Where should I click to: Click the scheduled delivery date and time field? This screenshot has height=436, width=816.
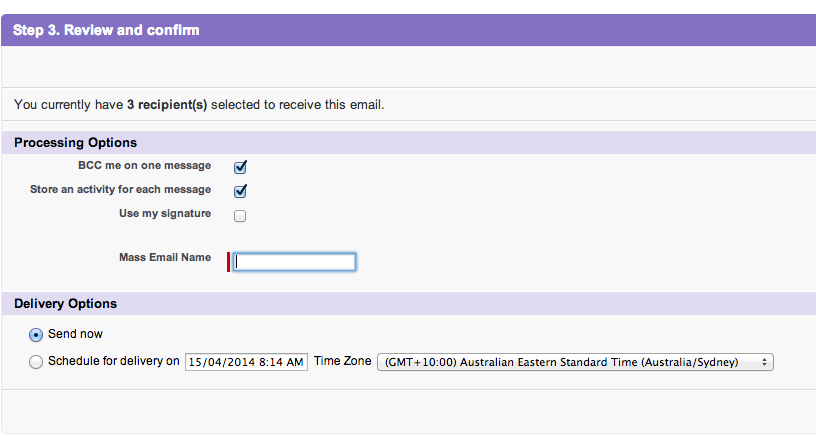[246, 362]
